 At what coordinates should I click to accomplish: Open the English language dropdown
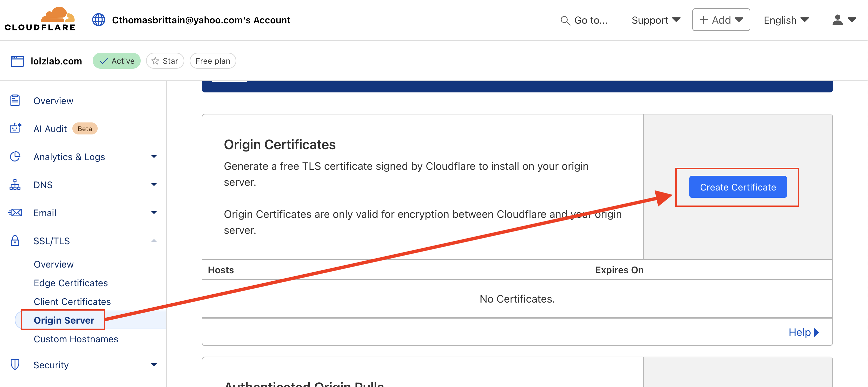click(x=786, y=20)
